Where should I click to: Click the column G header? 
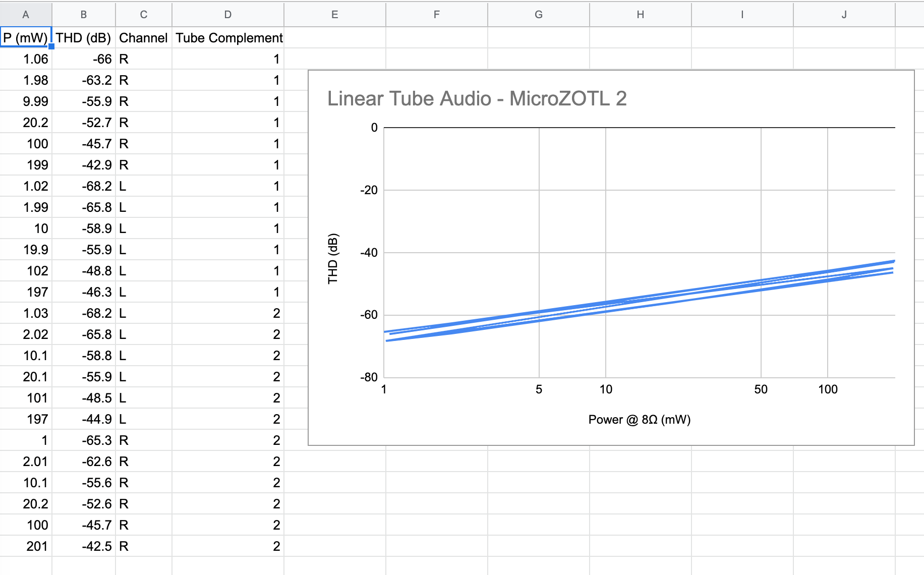pos(538,15)
